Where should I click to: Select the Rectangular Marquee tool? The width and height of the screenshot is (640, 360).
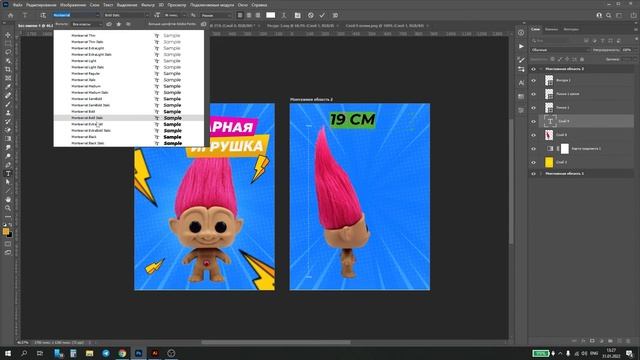[x=8, y=44]
